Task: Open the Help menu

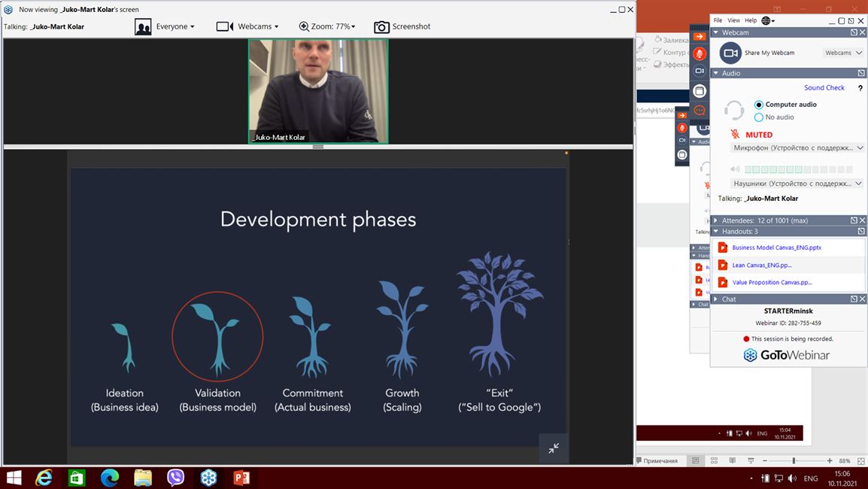Action: coord(751,20)
